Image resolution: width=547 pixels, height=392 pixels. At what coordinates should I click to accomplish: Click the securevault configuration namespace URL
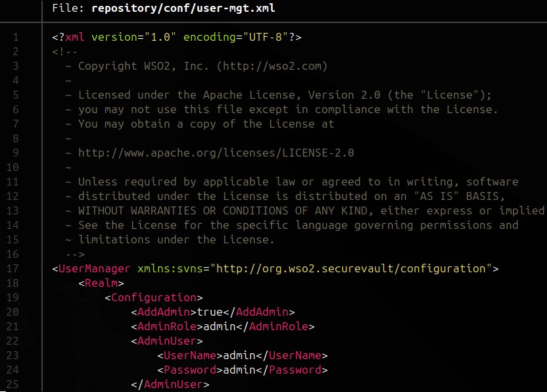354,268
